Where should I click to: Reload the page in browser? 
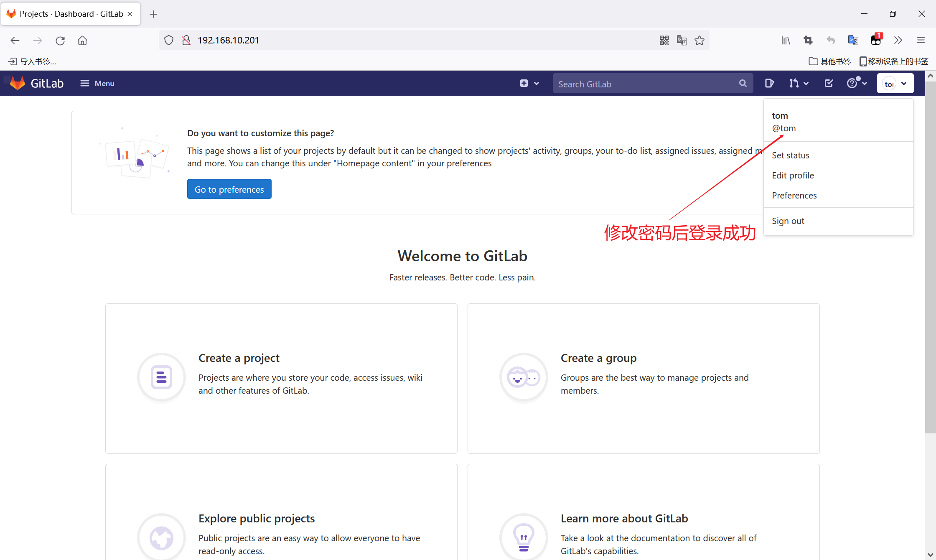click(x=60, y=41)
